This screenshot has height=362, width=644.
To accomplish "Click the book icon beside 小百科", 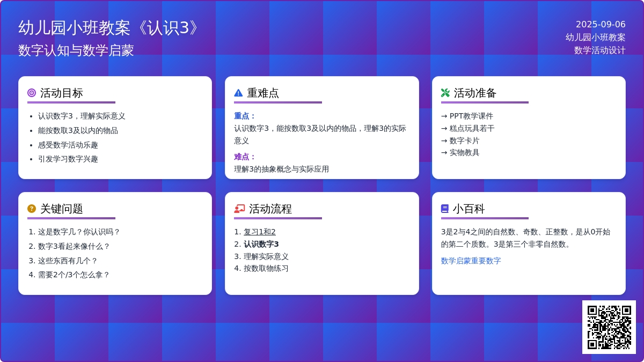I will coord(445,209).
